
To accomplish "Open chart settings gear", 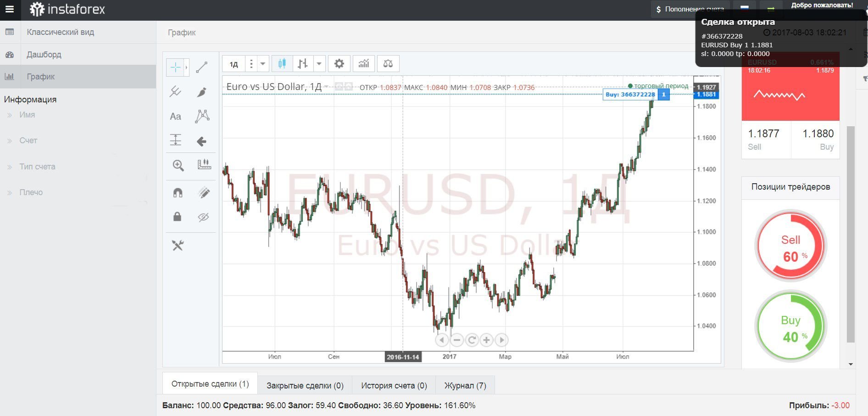I will (x=339, y=64).
